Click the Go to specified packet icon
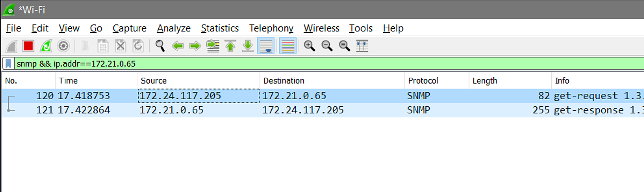The height and width of the screenshot is (192, 644). click(213, 46)
